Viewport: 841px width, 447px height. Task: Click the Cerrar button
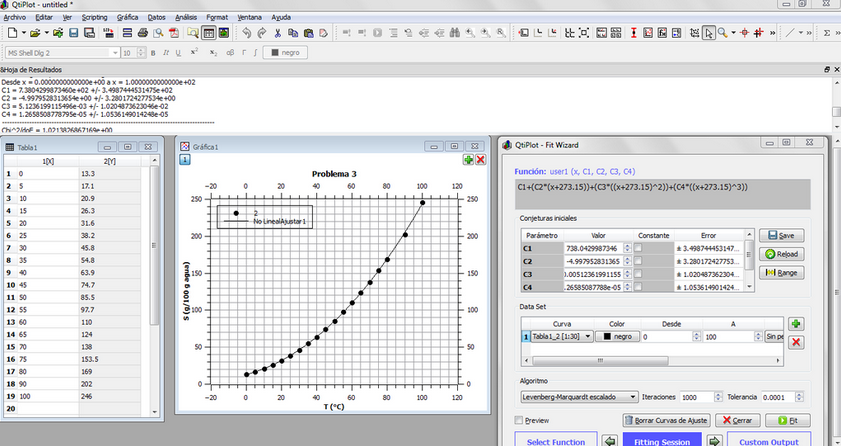737,420
